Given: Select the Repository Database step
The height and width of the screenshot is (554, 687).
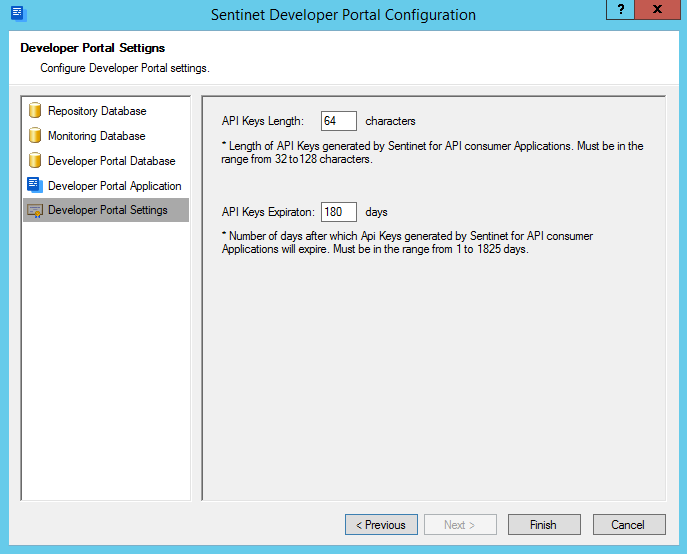Looking at the screenshot, I should tap(106, 110).
